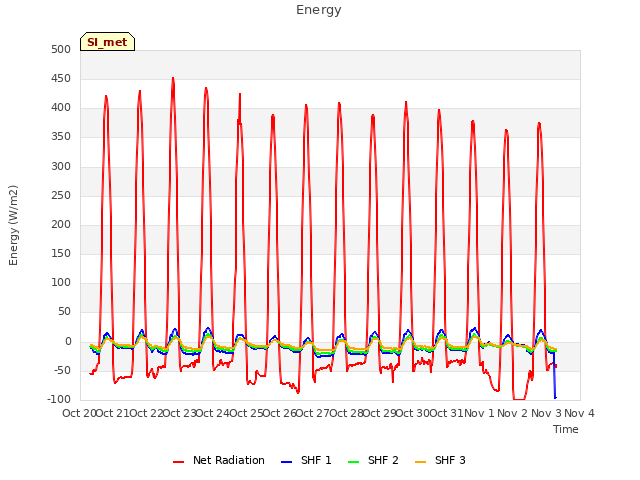Click the SI_met label tag
The image size is (640, 480).
107,42
